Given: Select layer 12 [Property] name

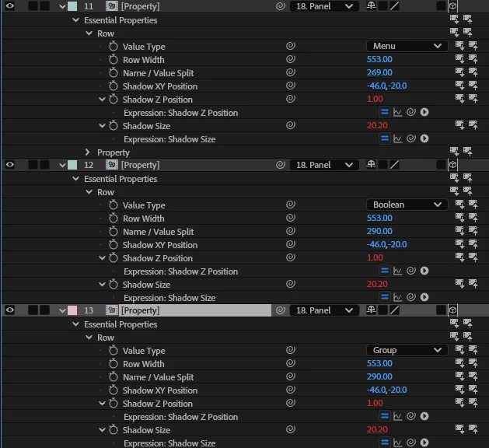Looking at the screenshot, I should tap(141, 165).
